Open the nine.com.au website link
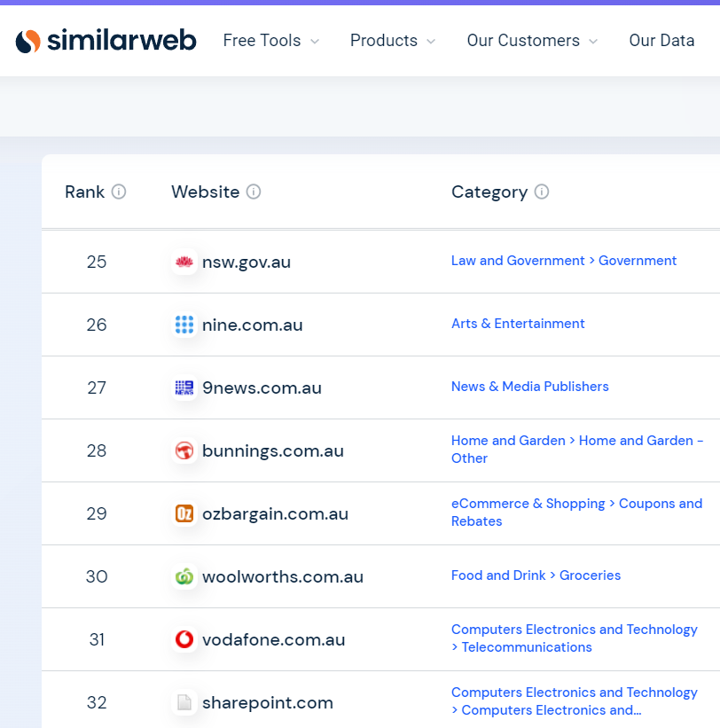 point(252,325)
